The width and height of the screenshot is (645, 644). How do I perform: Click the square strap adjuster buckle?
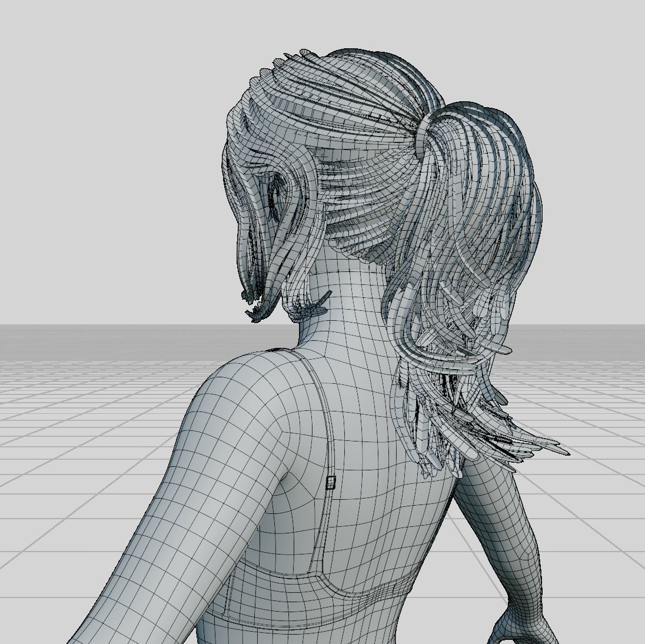point(331,483)
